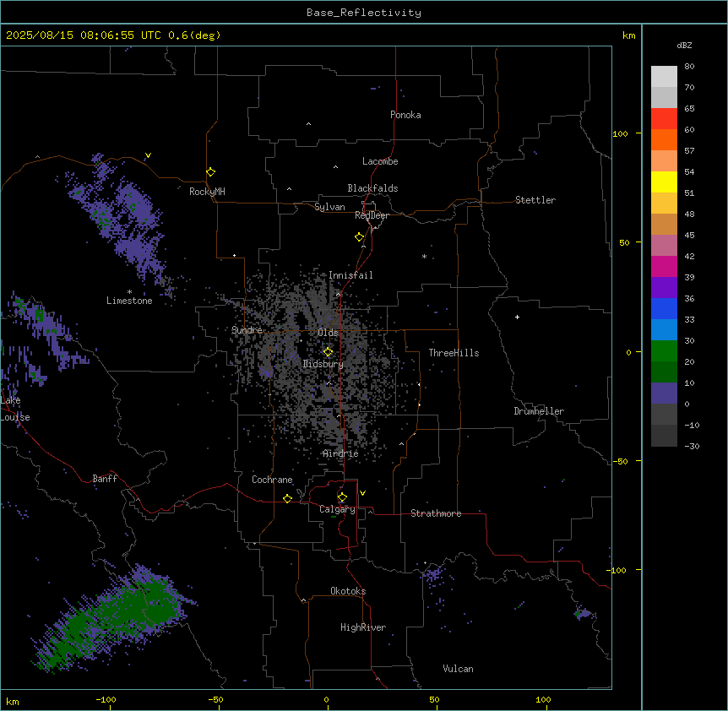This screenshot has height=711, width=728.
Task: Click the Blackfalds city label
Action: click(372, 188)
